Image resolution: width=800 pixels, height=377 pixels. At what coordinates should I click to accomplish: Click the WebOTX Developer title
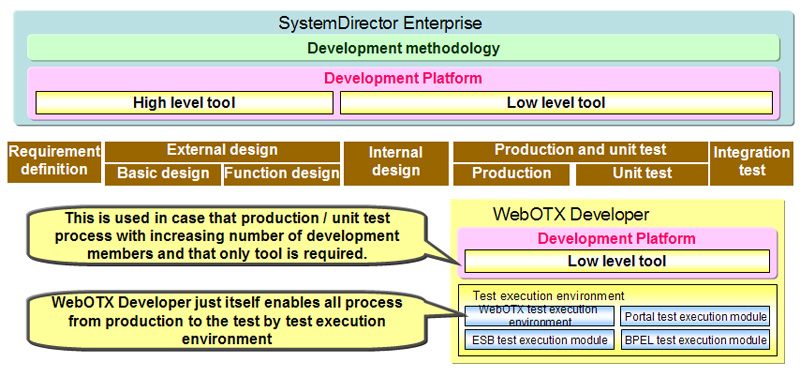click(x=571, y=214)
